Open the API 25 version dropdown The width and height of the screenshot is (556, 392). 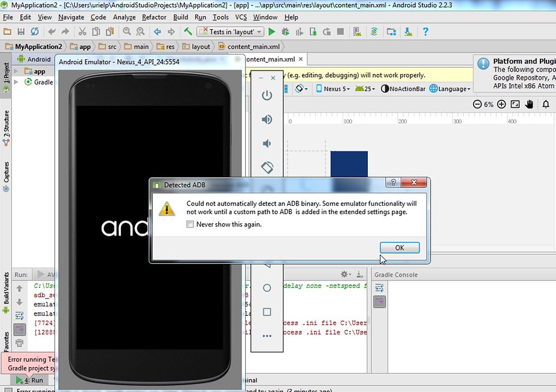coord(365,89)
